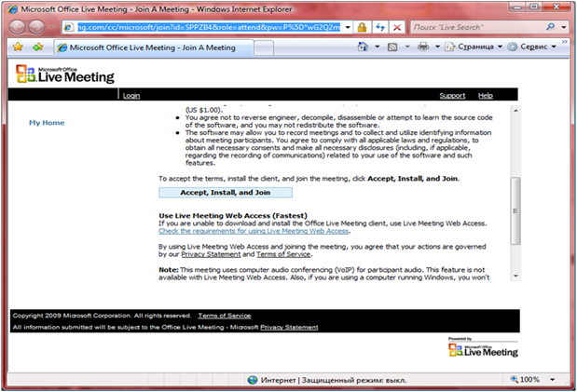
Task: Open footer Privacy Statement link
Action: tap(289, 327)
